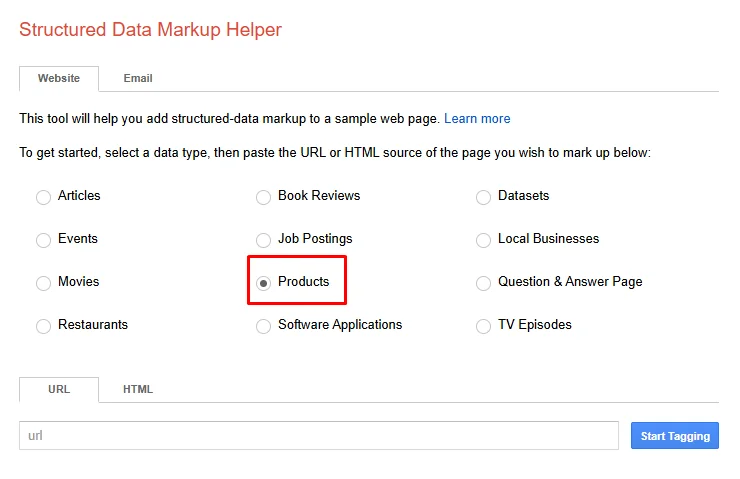Viewport: 740px width, 479px height.
Task: Select the Book Reviews radio button
Action: tap(263, 197)
